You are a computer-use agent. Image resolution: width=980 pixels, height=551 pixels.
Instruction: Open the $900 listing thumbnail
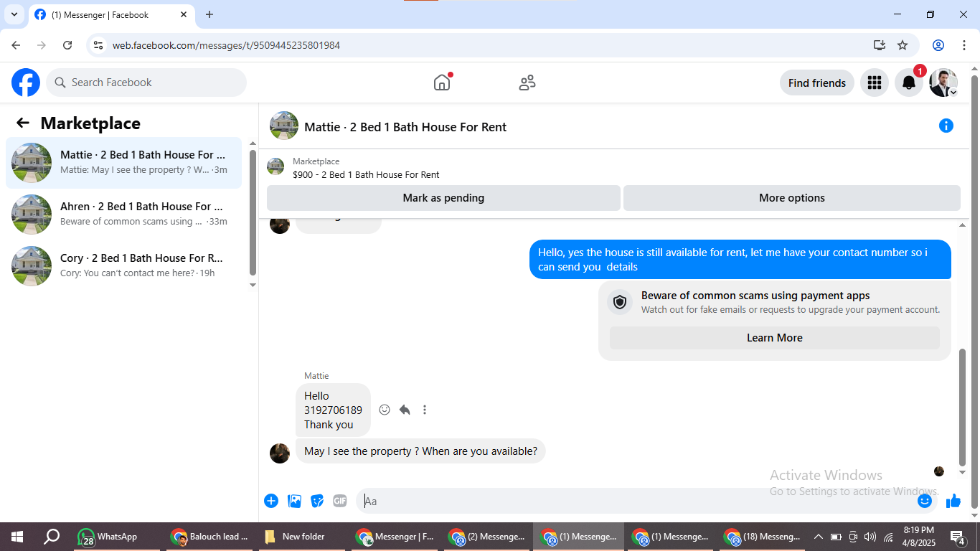click(x=275, y=167)
